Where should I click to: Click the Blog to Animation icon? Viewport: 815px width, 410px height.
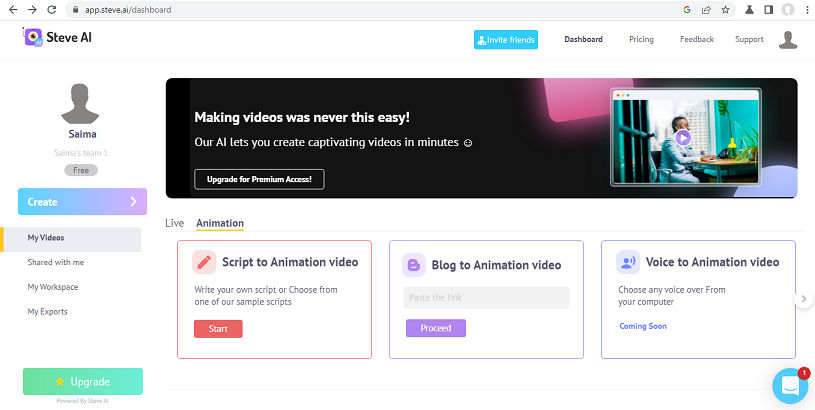pyautogui.click(x=414, y=265)
